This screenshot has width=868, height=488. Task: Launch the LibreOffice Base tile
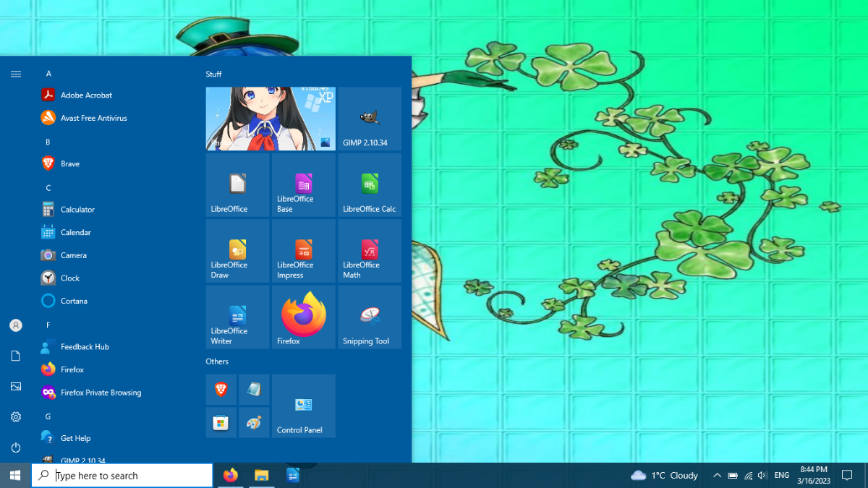(x=304, y=184)
